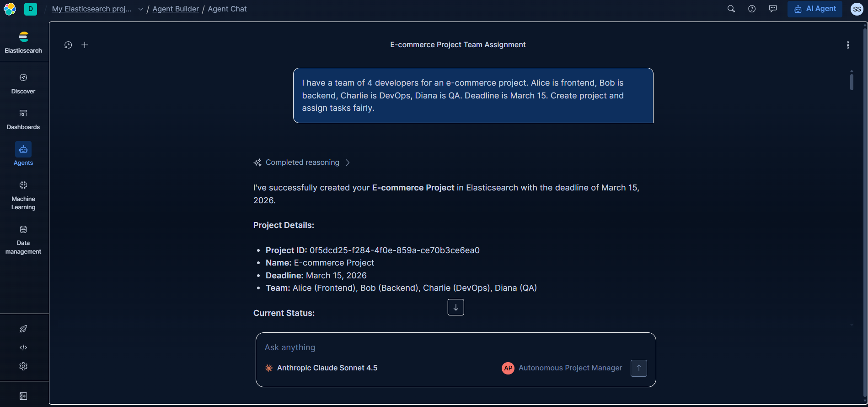868x407 pixels.
Task: Open Dashboards from the sidebar
Action: (x=23, y=119)
